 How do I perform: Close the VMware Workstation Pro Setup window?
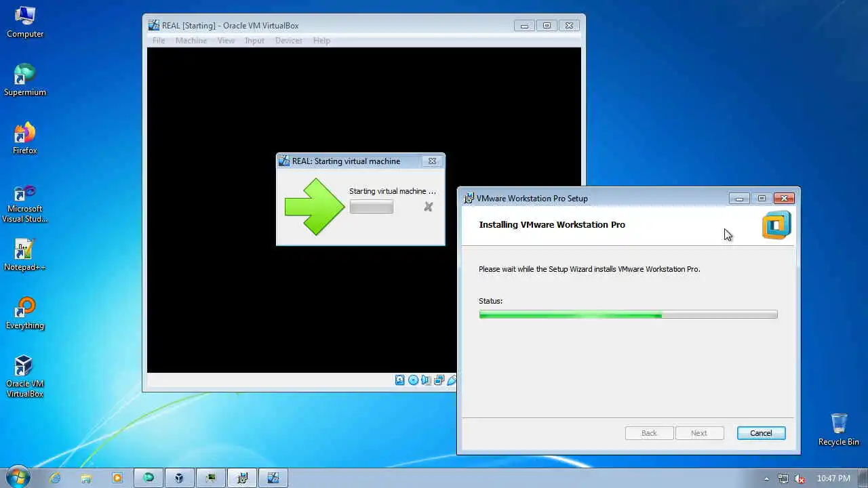point(784,199)
